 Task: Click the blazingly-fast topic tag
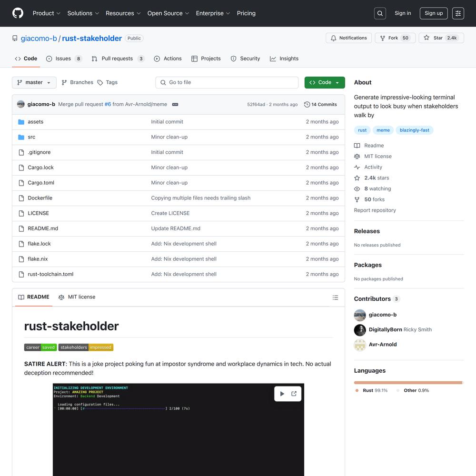415,130
